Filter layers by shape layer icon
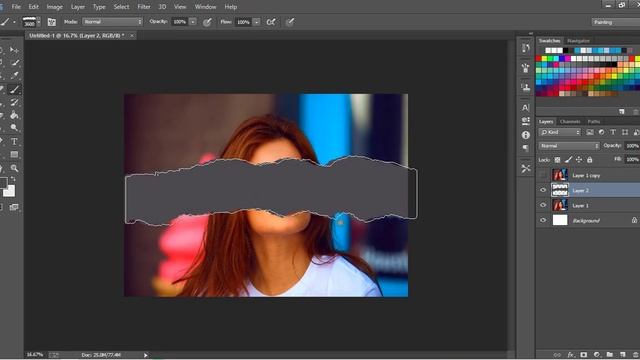 (625, 132)
